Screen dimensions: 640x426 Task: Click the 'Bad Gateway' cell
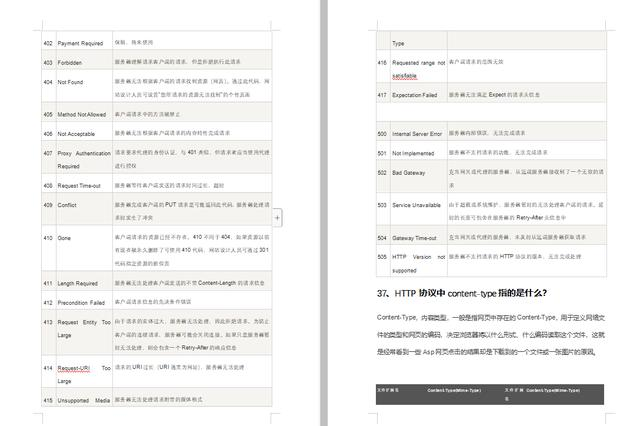click(419, 177)
